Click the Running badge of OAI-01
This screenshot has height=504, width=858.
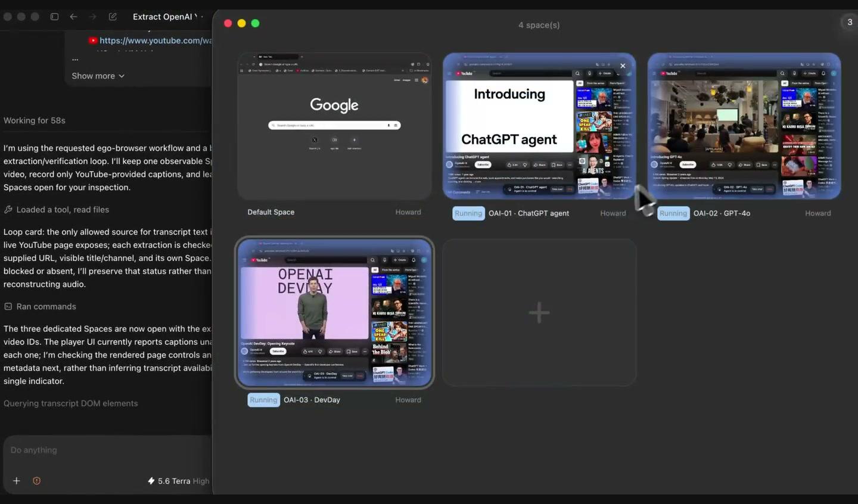click(x=468, y=213)
